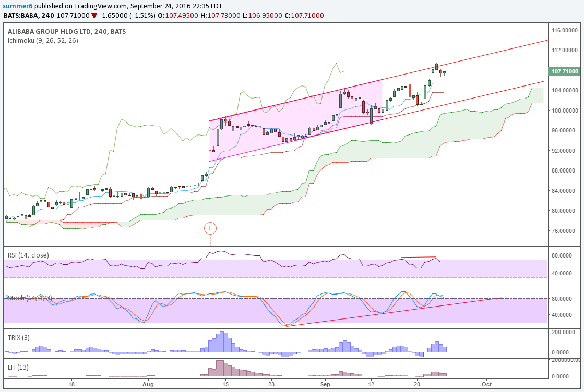Click the earnings 'E' marker on chart
Image resolution: width=584 pixels, height=392 pixels.
210,228
